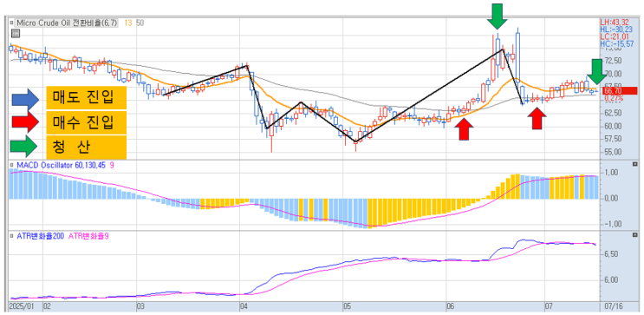Click the 0,00 MACD axis value
This screenshot has width=644, height=315.
tap(613, 198)
